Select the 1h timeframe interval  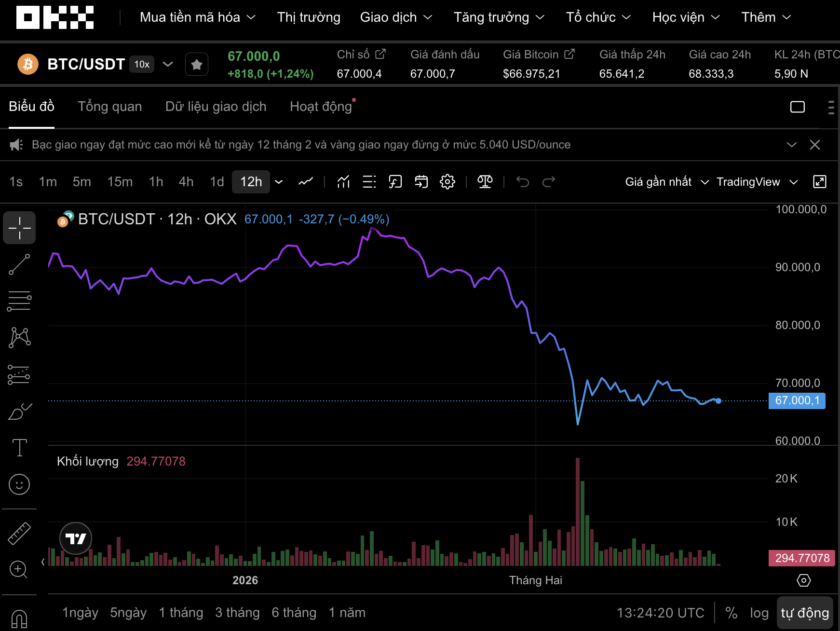click(x=155, y=182)
